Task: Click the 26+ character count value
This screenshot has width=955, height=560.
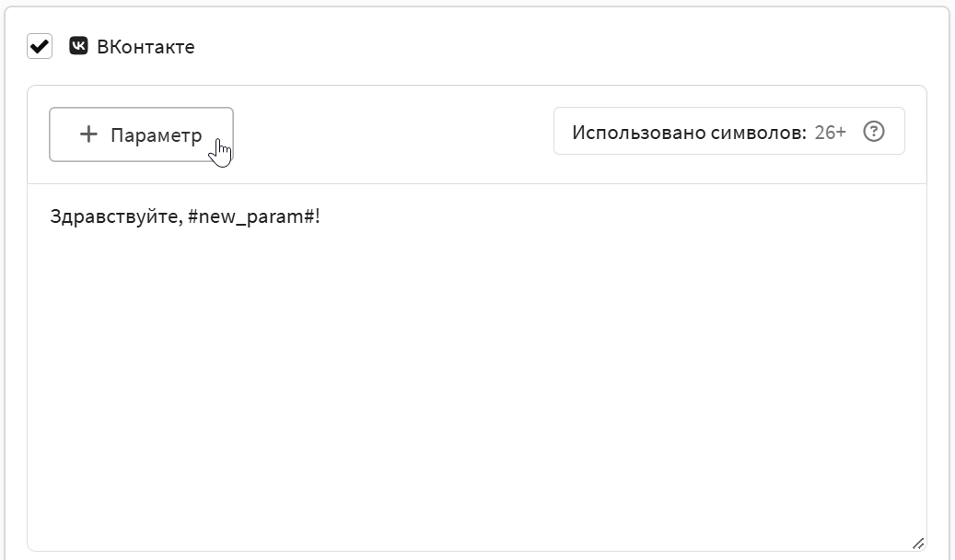Action: (830, 133)
